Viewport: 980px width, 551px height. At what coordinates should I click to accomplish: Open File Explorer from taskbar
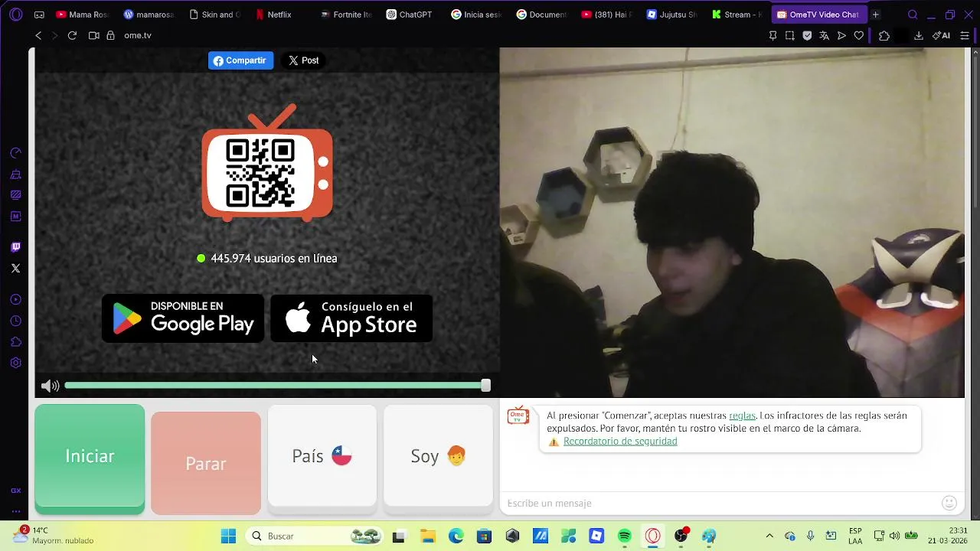click(427, 536)
